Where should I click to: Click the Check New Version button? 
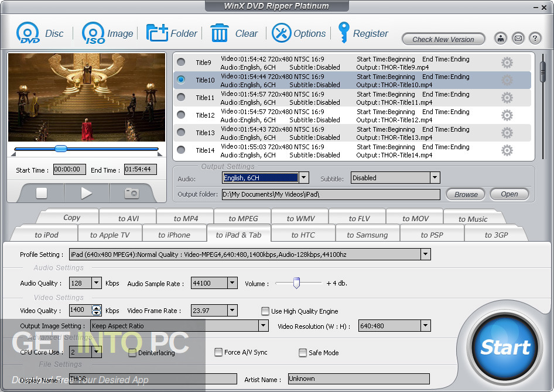coord(443,39)
